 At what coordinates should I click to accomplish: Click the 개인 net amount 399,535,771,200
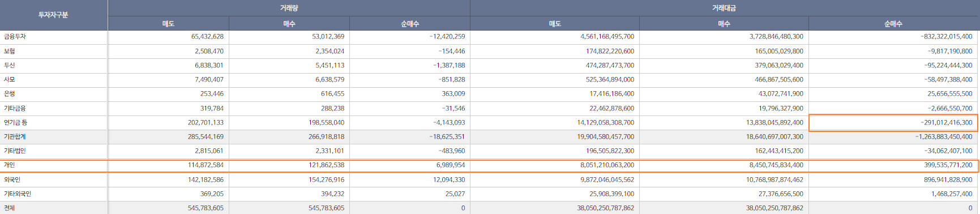(x=948, y=165)
